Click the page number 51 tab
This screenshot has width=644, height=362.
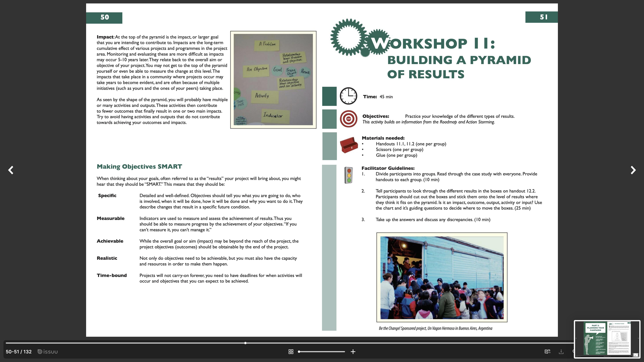(x=541, y=17)
